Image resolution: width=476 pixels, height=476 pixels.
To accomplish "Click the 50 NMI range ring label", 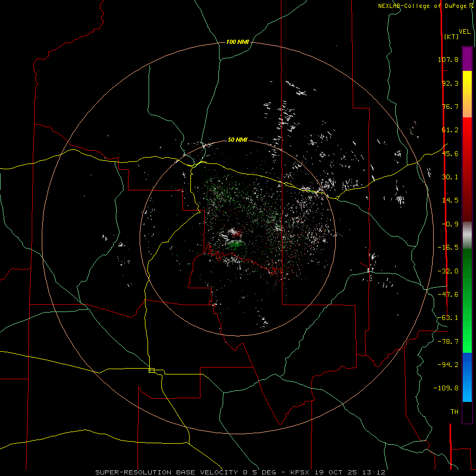I will [237, 140].
